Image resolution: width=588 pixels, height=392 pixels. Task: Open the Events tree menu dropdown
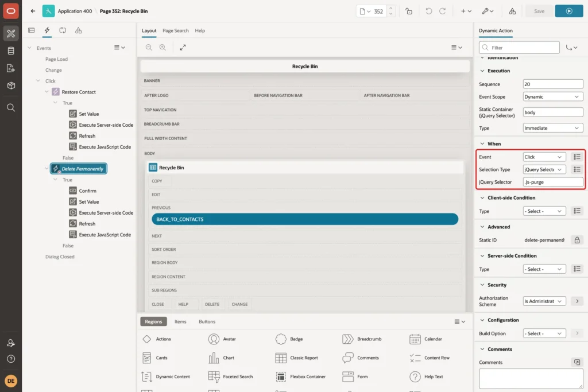[119, 48]
